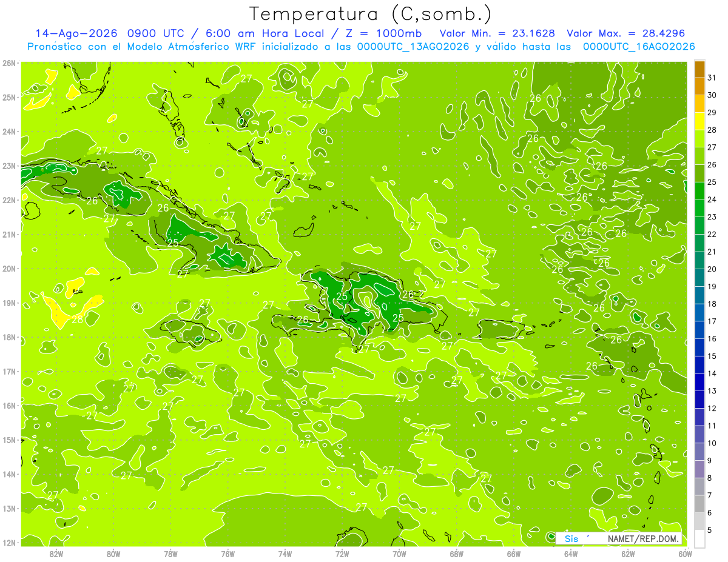Click the colorbar value label 30
The width and height of the screenshot is (728, 562).
point(712,95)
